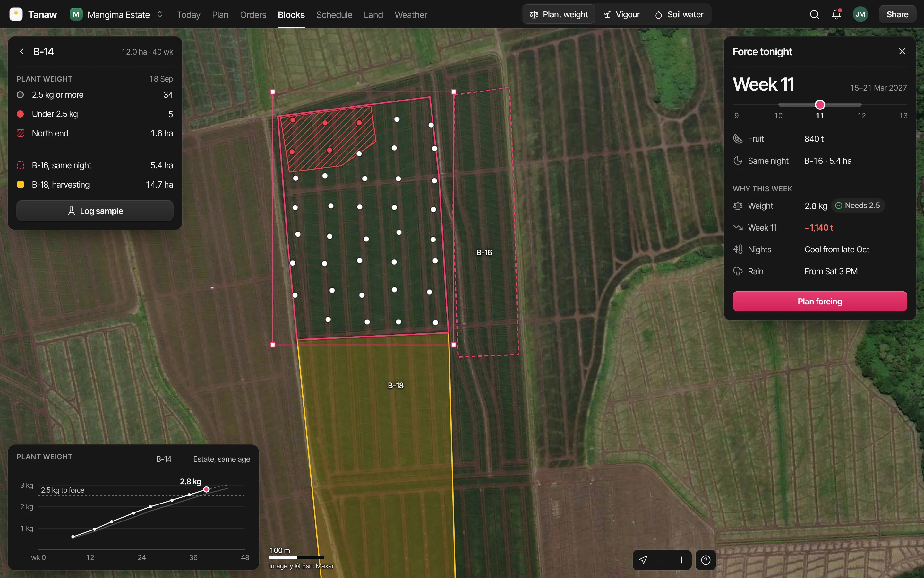Click the locate me arrow control
Viewport: 924px width, 578px height.
coord(643,560)
